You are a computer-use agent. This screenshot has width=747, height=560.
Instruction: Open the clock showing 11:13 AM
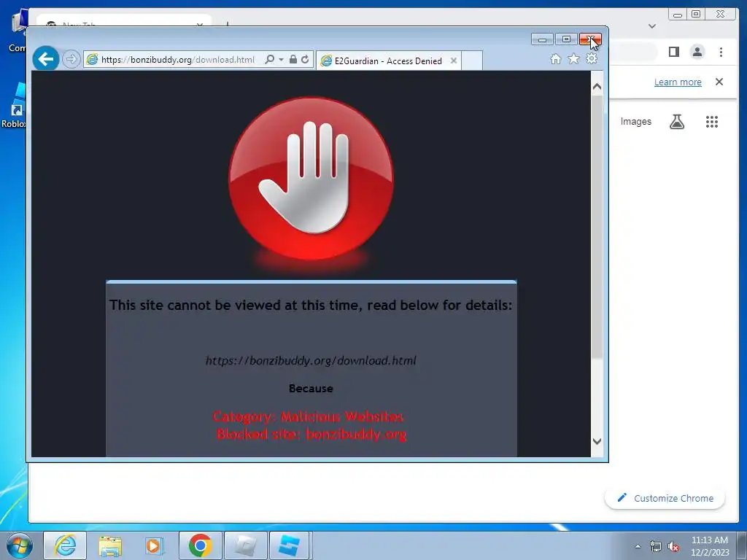click(x=709, y=546)
